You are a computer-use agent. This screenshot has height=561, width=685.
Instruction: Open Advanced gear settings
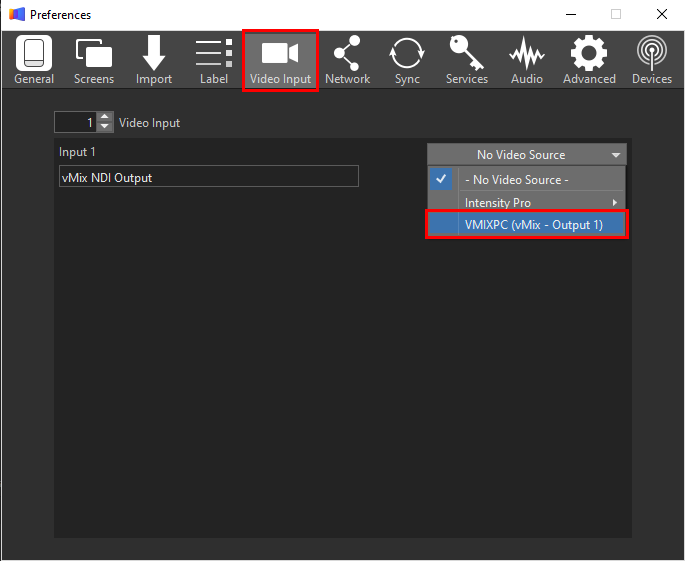589,60
